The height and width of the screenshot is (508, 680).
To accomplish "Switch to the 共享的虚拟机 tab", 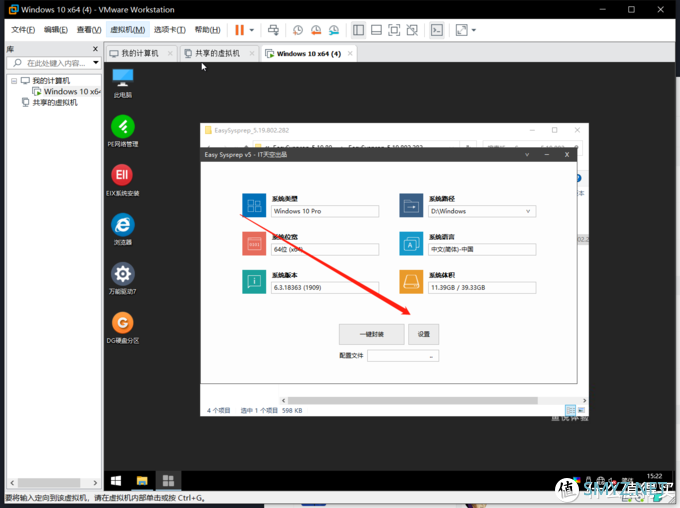I will (x=217, y=53).
